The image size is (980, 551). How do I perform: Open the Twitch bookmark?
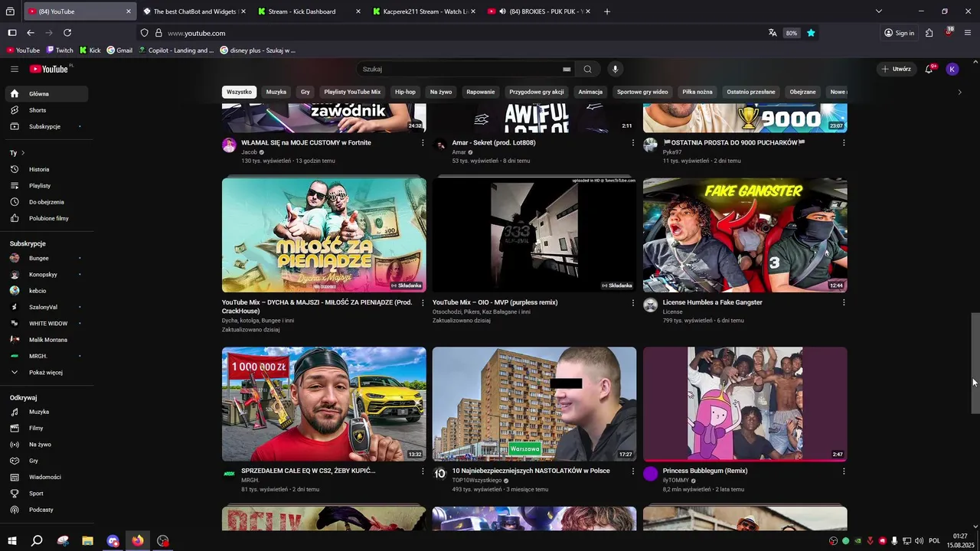click(x=60, y=51)
